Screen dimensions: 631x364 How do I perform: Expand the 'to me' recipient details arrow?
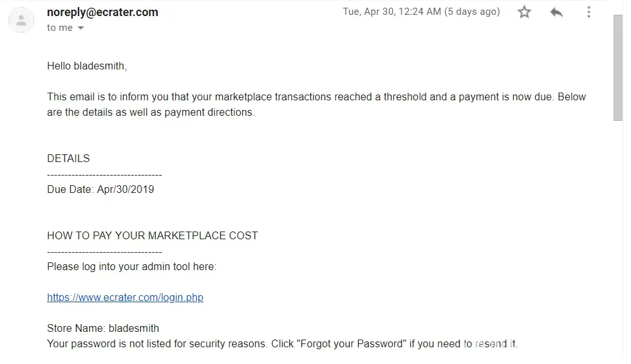coord(80,28)
